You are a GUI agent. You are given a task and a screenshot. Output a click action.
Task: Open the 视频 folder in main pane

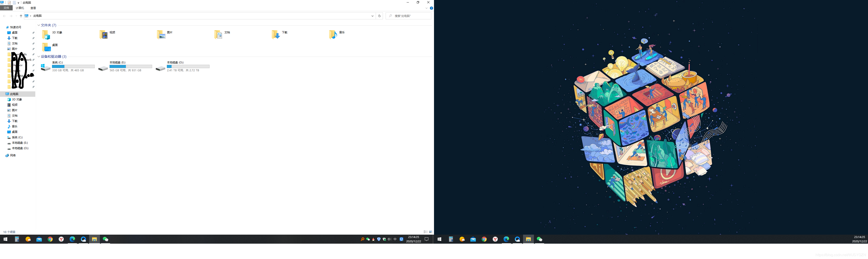pyautogui.click(x=104, y=35)
